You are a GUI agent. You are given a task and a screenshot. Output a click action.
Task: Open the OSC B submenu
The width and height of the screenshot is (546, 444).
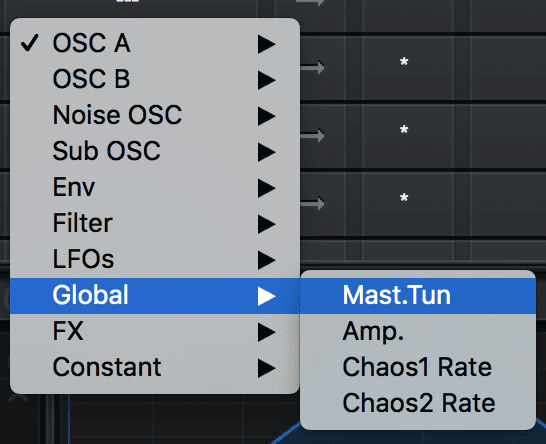[155, 79]
